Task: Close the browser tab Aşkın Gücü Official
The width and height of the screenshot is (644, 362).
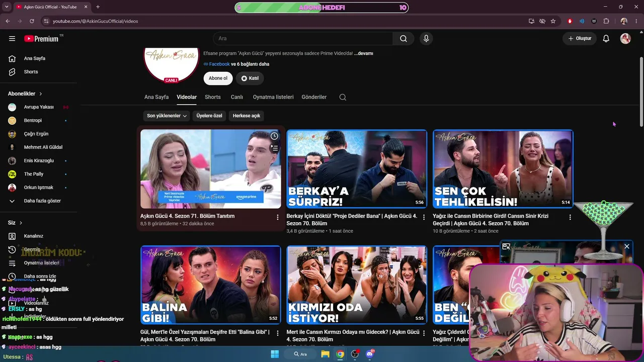Action: pyautogui.click(x=86, y=7)
